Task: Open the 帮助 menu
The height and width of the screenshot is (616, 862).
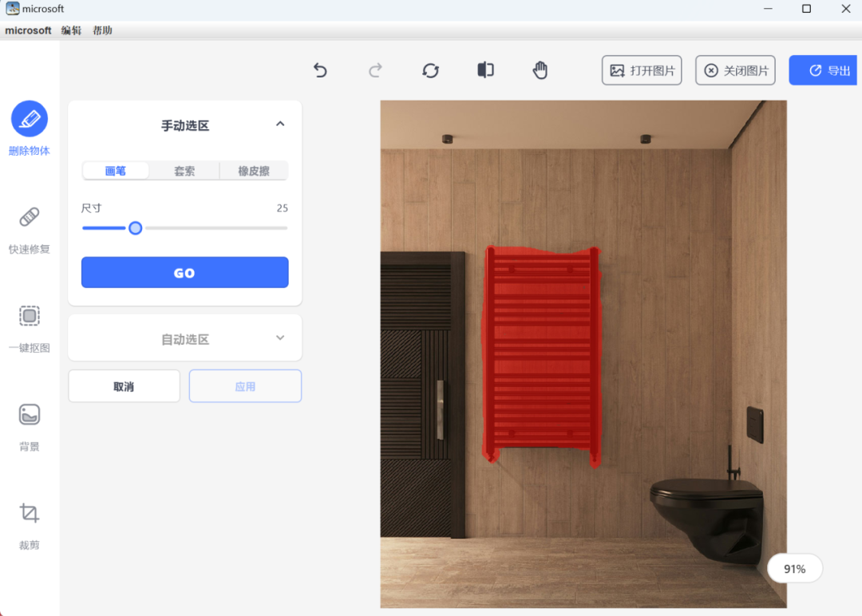Action: [102, 30]
